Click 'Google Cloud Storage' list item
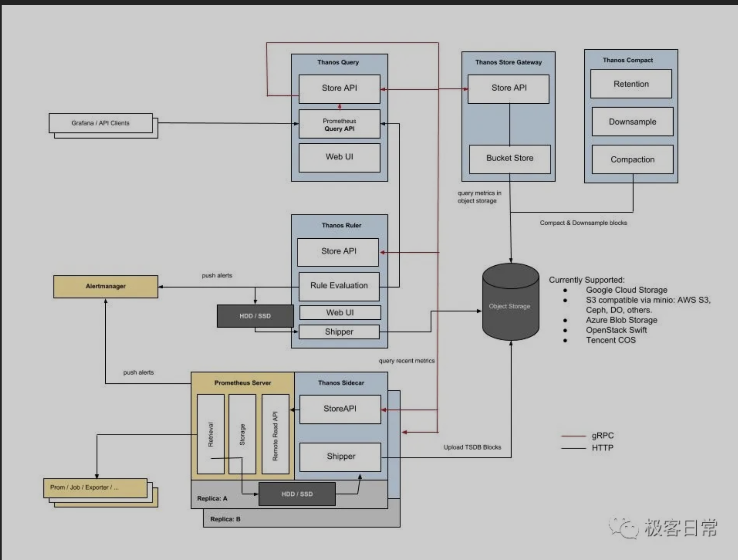The image size is (738, 560). (x=626, y=290)
